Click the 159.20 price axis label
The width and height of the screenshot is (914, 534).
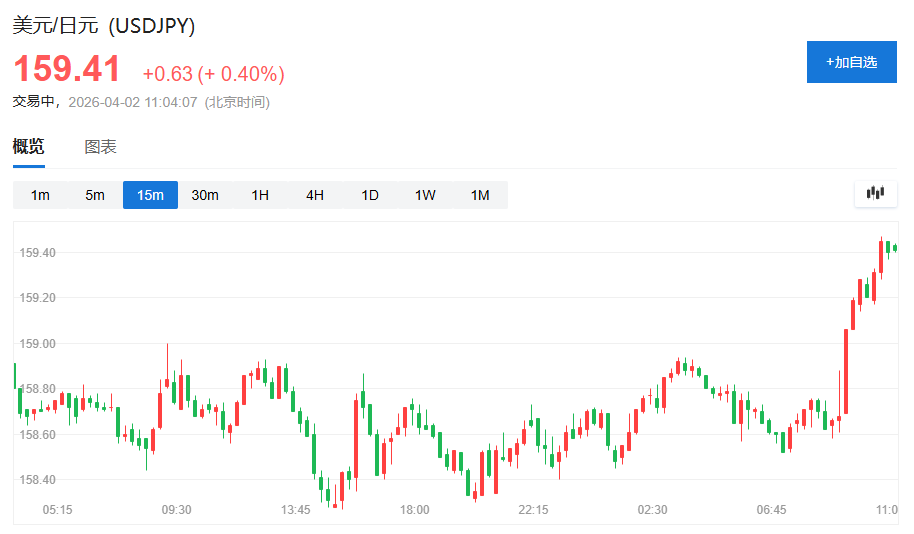37,298
